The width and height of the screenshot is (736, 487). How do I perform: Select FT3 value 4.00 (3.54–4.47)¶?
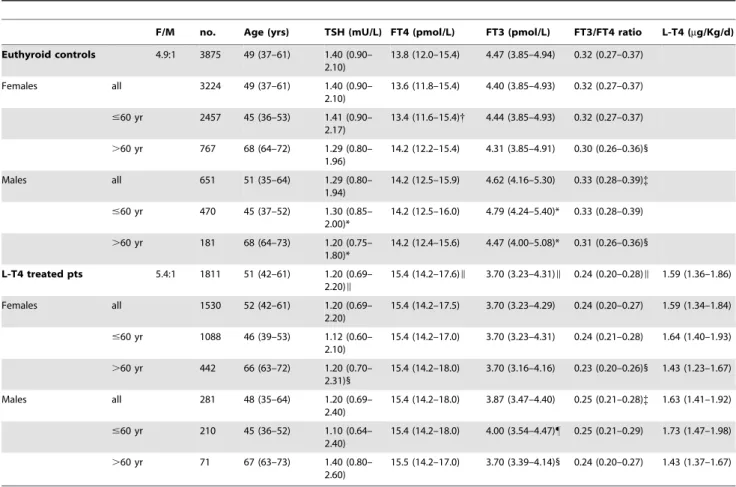tap(523, 431)
